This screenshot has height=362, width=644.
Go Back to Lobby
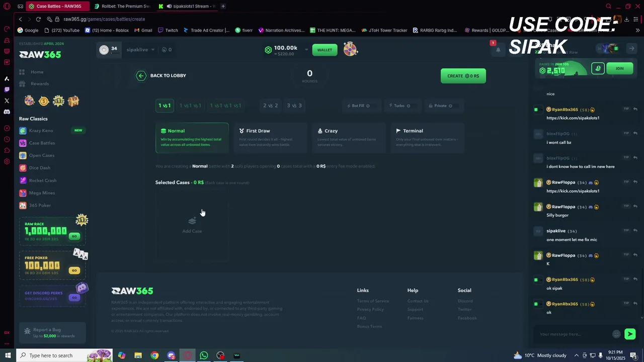(168, 75)
